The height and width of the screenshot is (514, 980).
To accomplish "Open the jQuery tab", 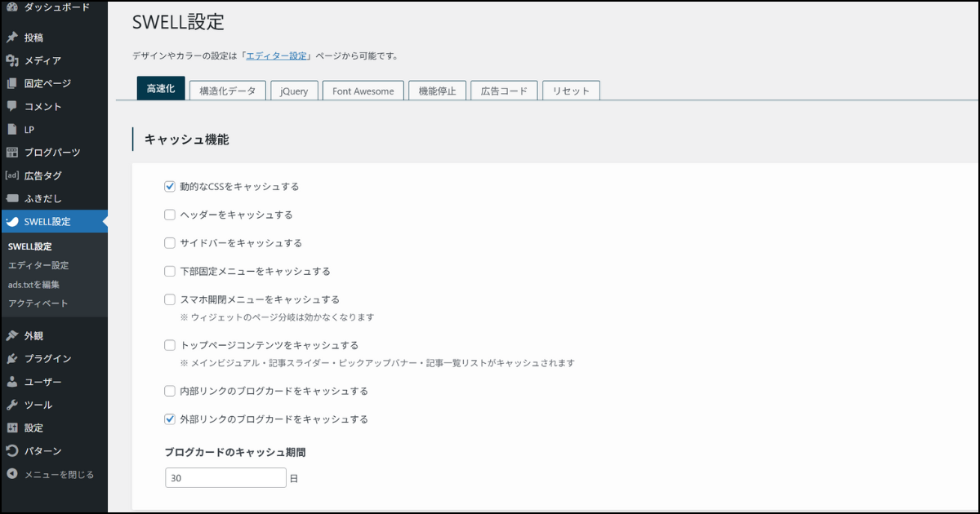I will click(294, 91).
